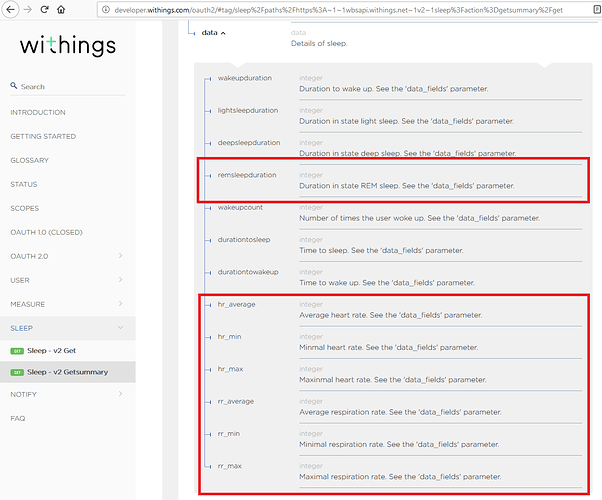Screen dimensions: 602x500
Task: Click the browser forward arrow
Action: coord(28,10)
